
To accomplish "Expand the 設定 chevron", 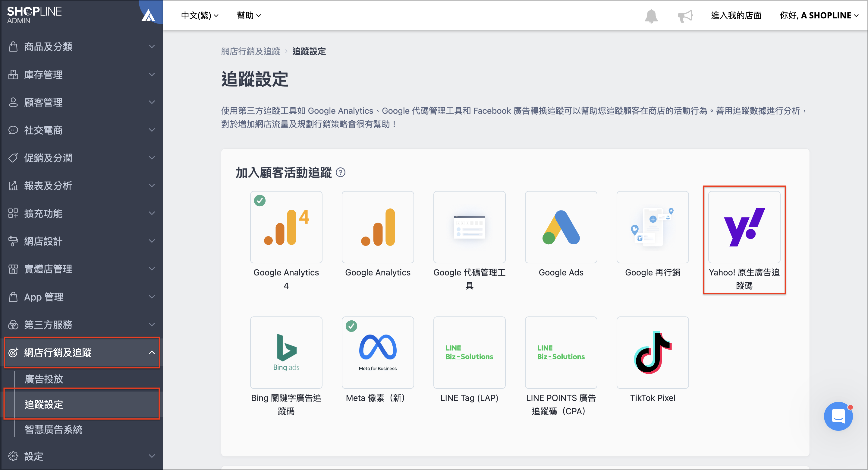I will coord(152,456).
